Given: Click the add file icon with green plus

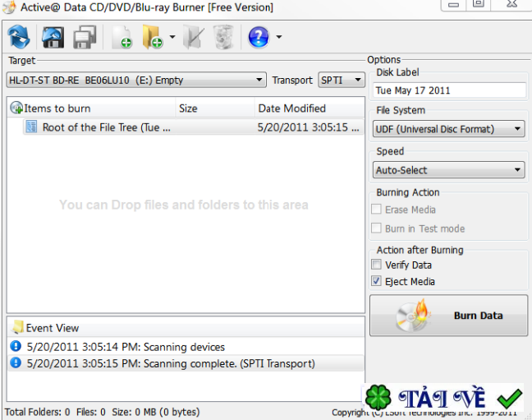Looking at the screenshot, I should tap(122, 37).
